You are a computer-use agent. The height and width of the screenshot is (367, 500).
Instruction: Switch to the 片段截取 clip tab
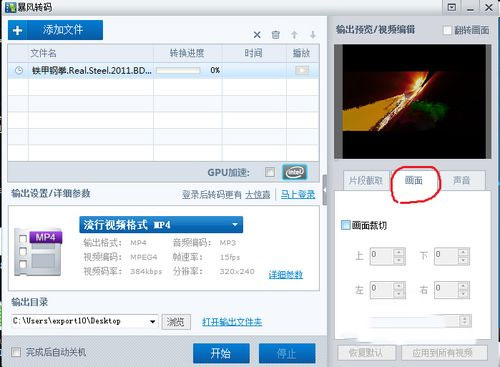tap(366, 180)
